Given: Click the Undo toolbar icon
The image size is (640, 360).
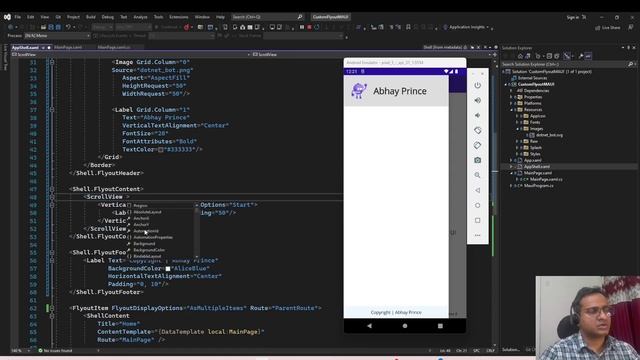Looking at the screenshot, I should pos(68,27).
